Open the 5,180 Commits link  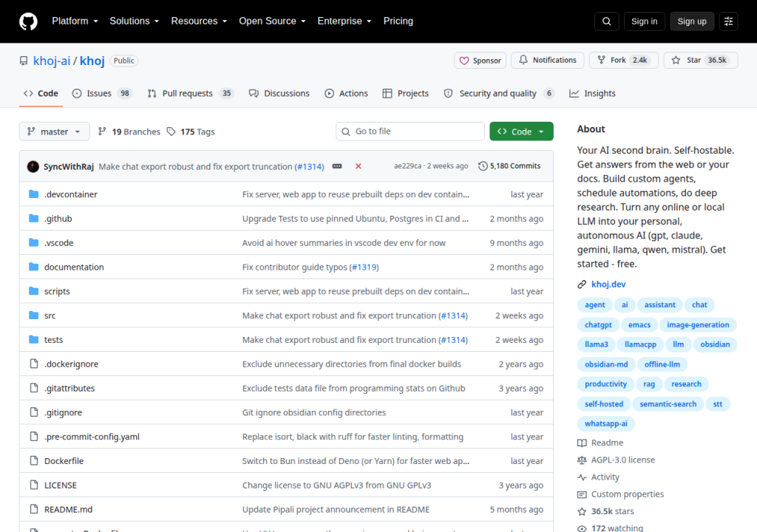pyautogui.click(x=509, y=166)
